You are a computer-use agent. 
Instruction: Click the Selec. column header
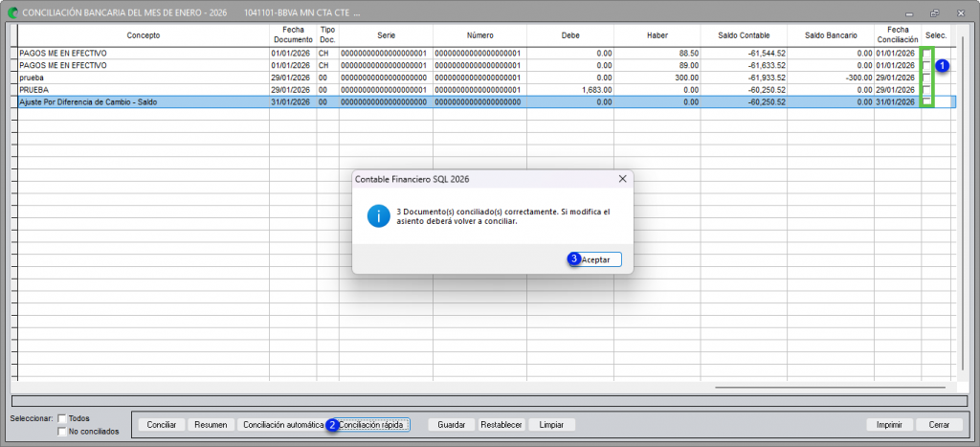click(x=936, y=35)
